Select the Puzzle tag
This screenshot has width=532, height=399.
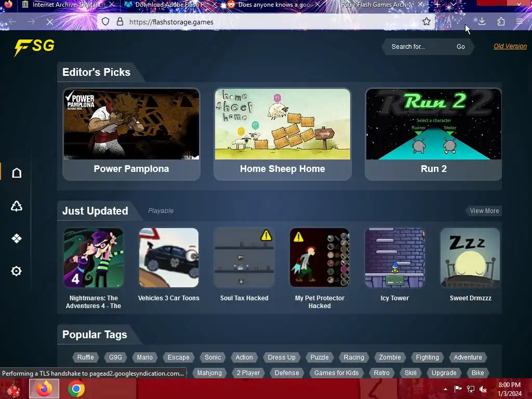(320, 357)
